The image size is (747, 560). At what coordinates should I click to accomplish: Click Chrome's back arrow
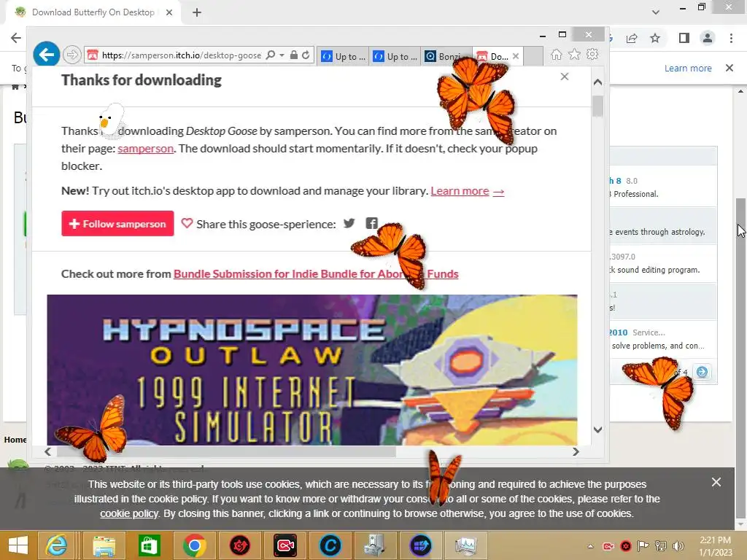point(16,38)
